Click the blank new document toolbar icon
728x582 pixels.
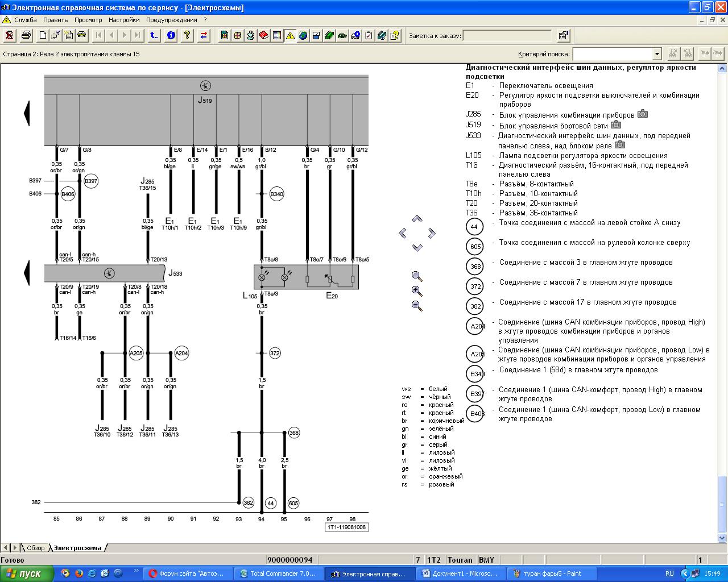(x=43, y=35)
